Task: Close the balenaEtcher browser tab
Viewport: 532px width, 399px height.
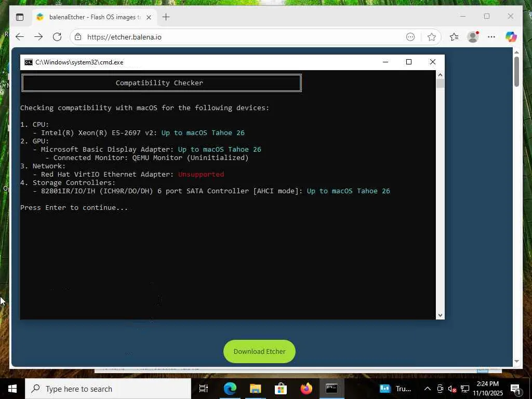Action: (149, 17)
